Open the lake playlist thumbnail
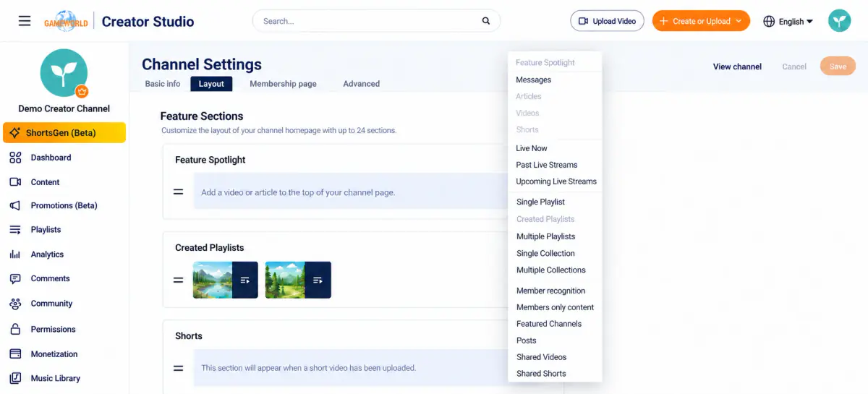Screen dimensions: 868x394 [x=225, y=280]
